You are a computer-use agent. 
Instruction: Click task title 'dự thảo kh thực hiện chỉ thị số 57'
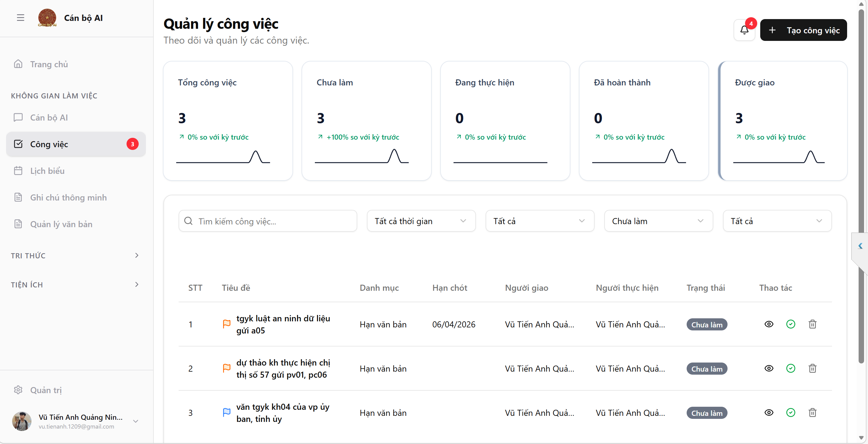pyautogui.click(x=283, y=368)
